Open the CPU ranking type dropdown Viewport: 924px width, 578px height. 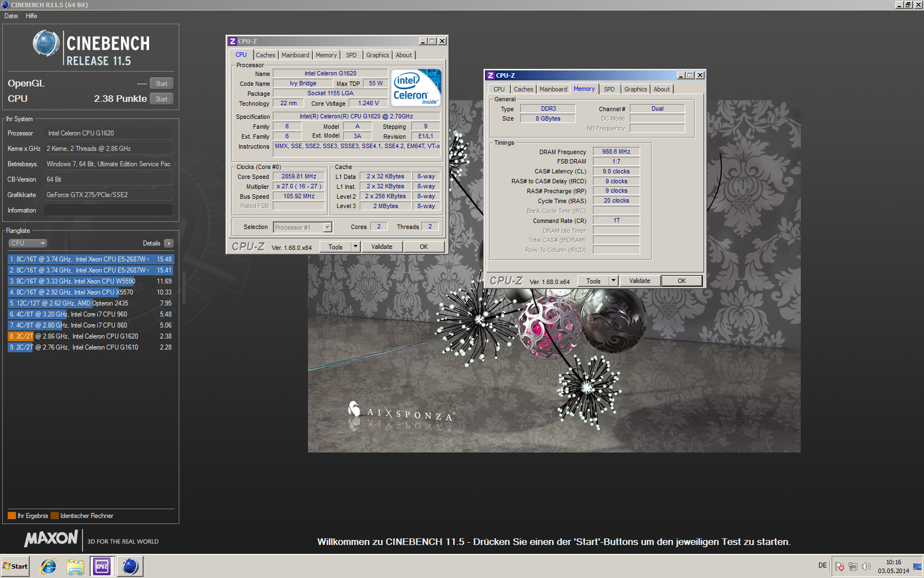tap(28, 243)
